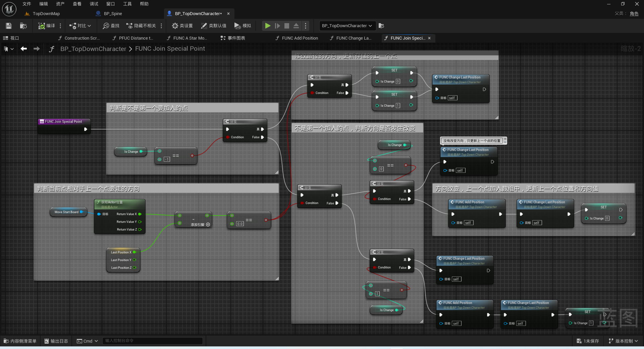Open FUNC Change La... tab
644x349 pixels.
point(351,38)
